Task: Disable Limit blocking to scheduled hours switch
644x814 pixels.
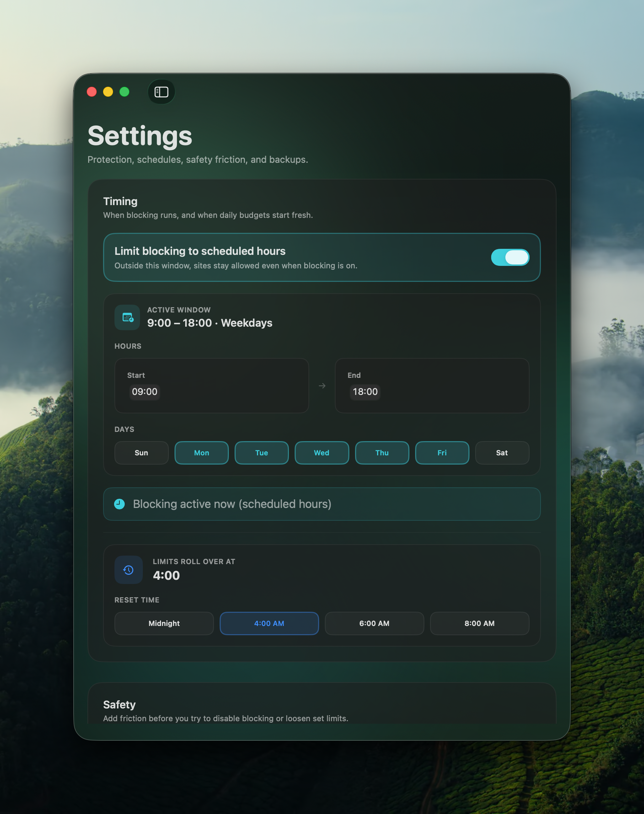Action: click(x=510, y=257)
